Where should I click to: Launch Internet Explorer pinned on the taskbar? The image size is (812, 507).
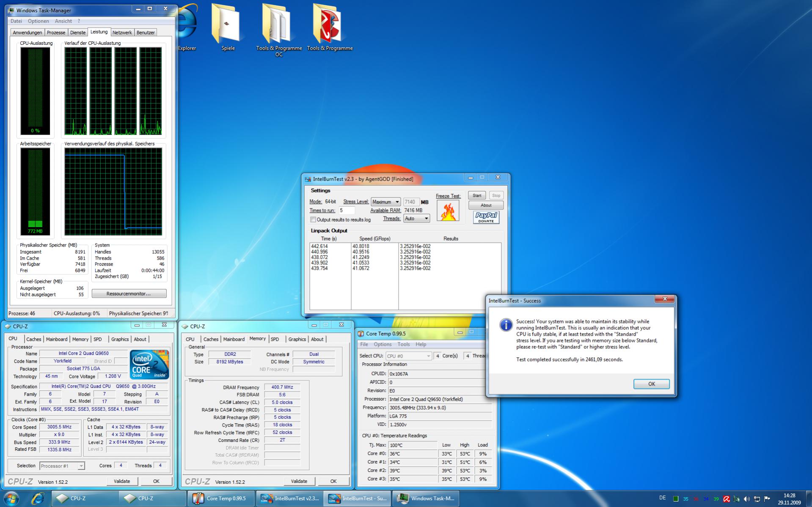coord(38,499)
